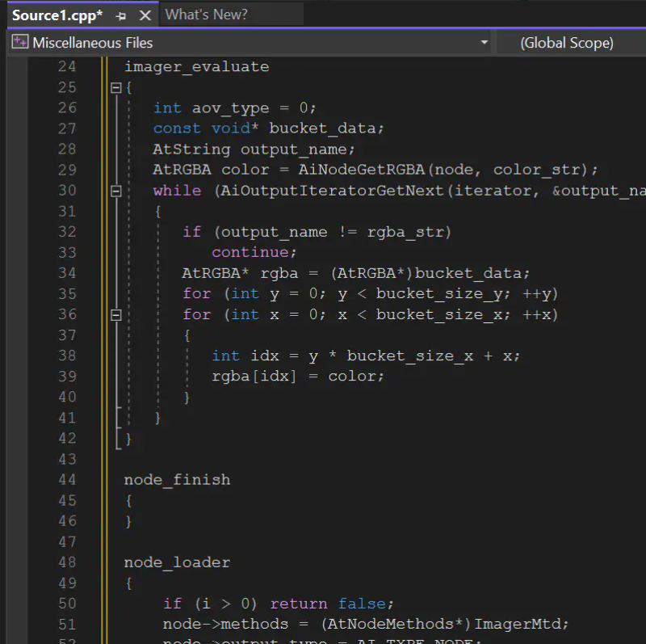Open the (Global Scope) dropdown
646x644 pixels.
point(567,43)
